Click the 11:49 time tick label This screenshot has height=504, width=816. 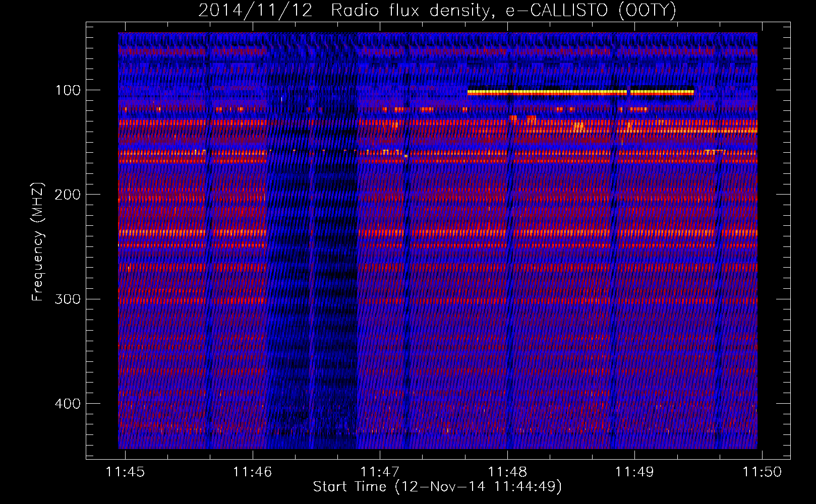tap(634, 472)
